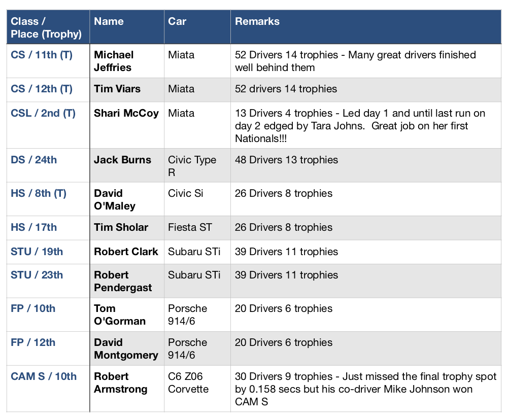
Task: Click the name cell 'Robert Pendergast'
Action: click(123, 282)
